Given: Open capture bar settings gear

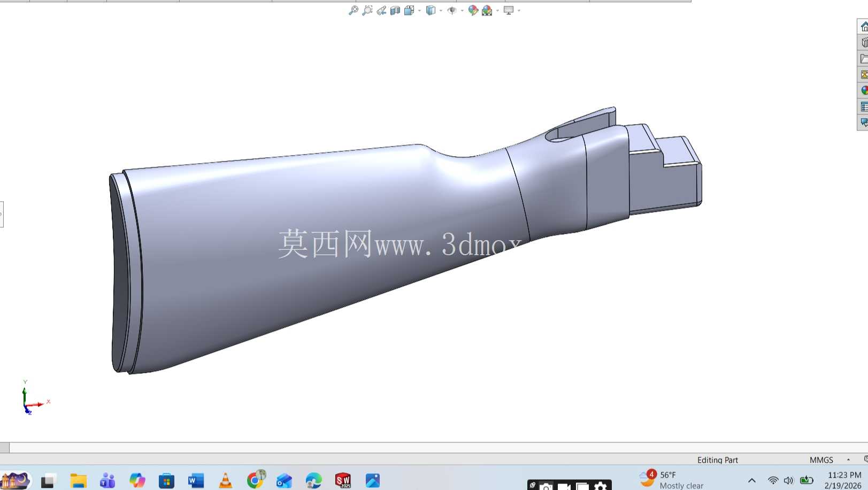Looking at the screenshot, I should [x=601, y=486].
